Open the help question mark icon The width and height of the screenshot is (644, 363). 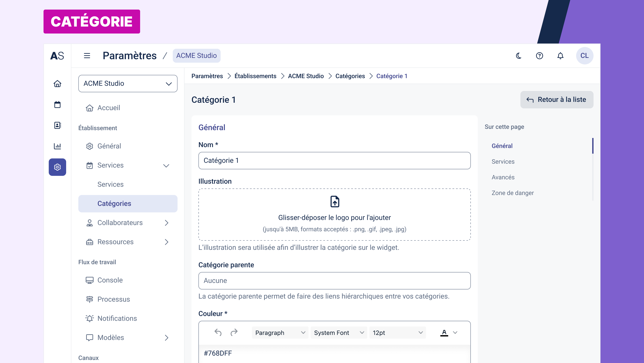[540, 55]
